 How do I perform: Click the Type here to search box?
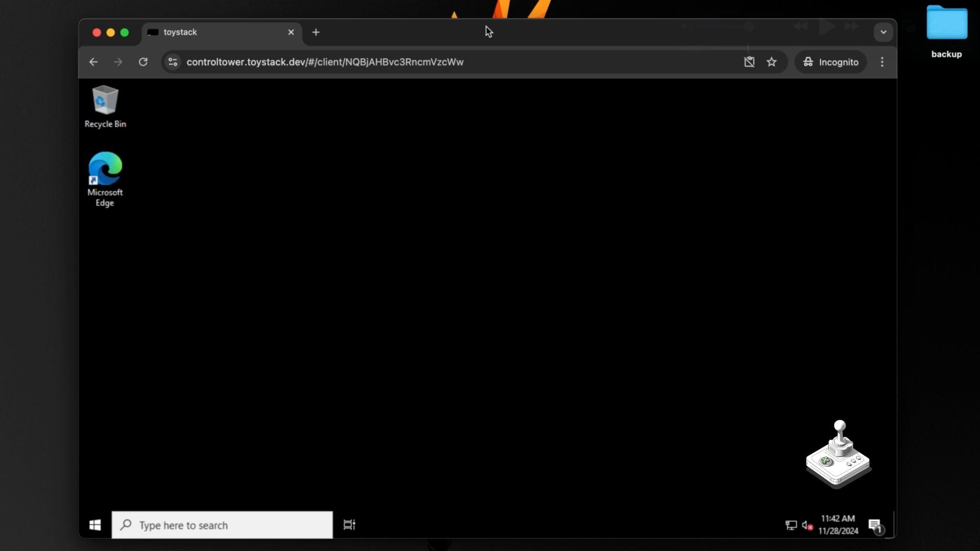(x=222, y=525)
